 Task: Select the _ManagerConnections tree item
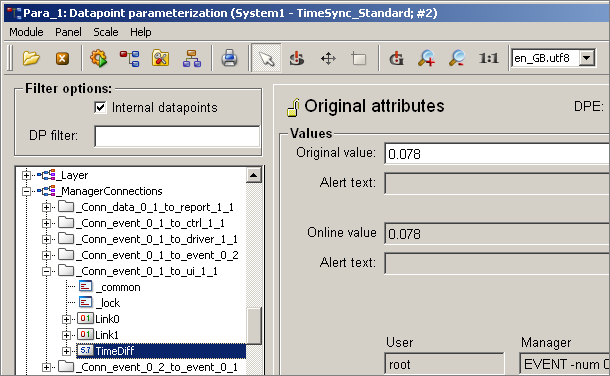coord(110,191)
